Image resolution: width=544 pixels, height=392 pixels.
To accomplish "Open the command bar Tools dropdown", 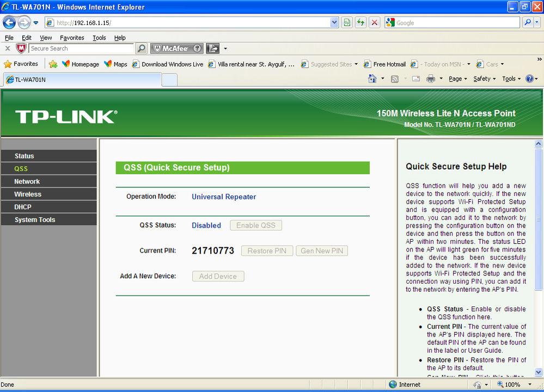I will point(511,79).
